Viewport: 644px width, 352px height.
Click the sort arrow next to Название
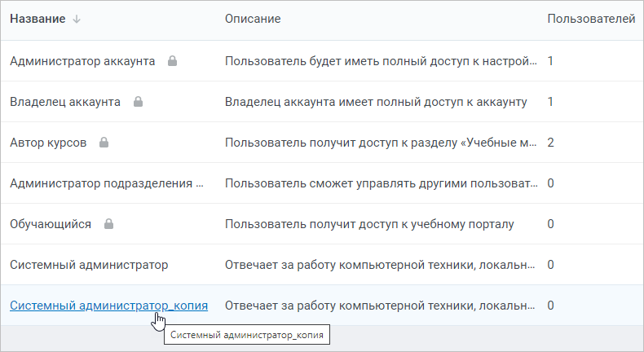(77, 19)
